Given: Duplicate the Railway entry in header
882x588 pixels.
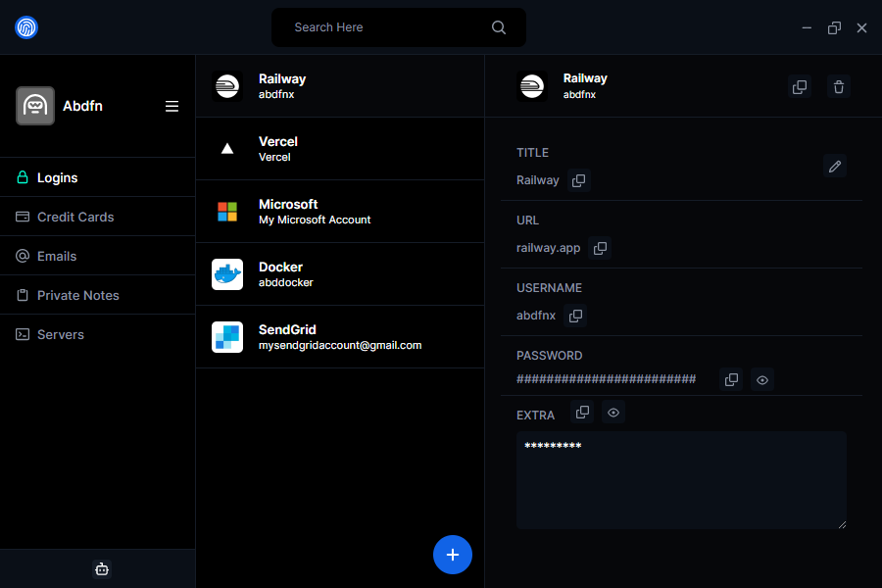Looking at the screenshot, I should click(x=800, y=86).
